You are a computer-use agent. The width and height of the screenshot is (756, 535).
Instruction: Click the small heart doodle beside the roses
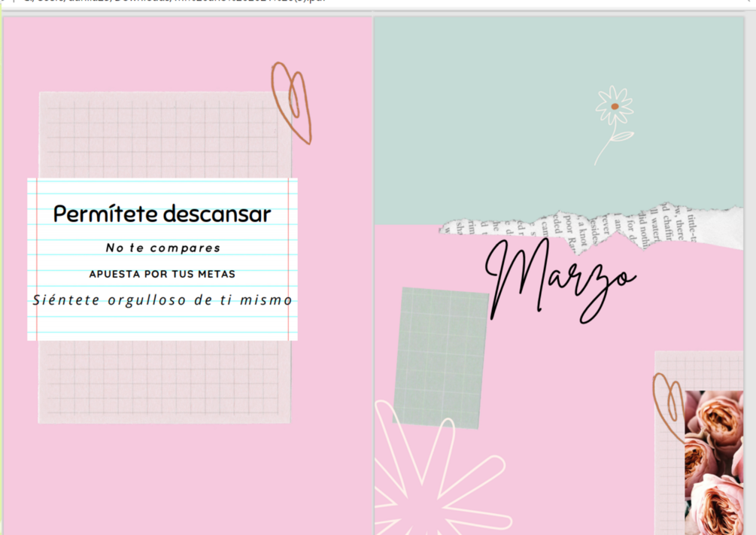pyautogui.click(x=669, y=408)
